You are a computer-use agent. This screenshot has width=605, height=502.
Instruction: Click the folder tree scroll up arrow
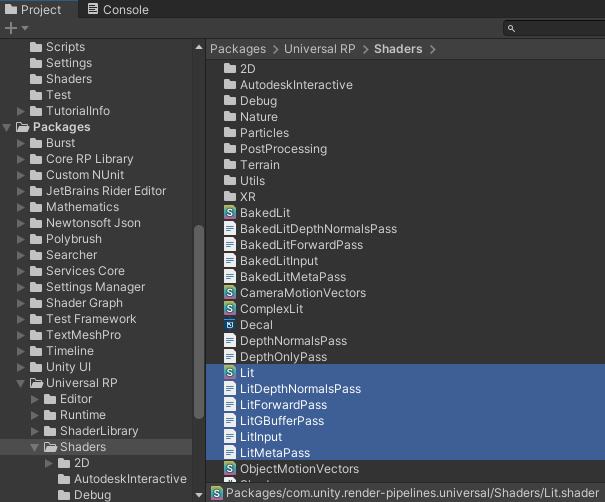pos(199,47)
